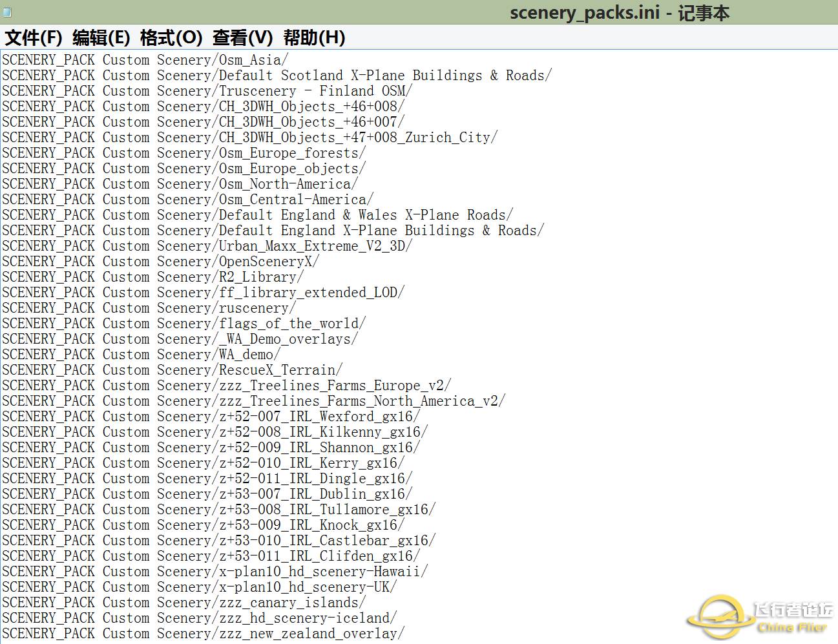Click the England & Wales X-Plane Roads line
This screenshot has height=644, width=838.
click(257, 215)
